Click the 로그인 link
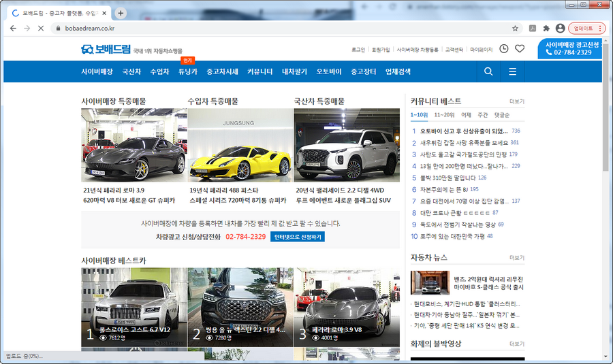This screenshot has width=613, height=364. [x=358, y=50]
